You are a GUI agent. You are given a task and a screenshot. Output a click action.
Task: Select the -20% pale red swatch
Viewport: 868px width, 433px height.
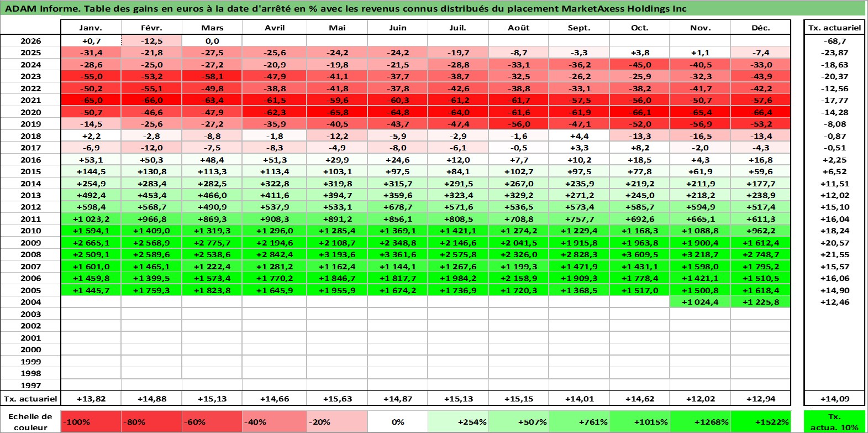coord(337,421)
